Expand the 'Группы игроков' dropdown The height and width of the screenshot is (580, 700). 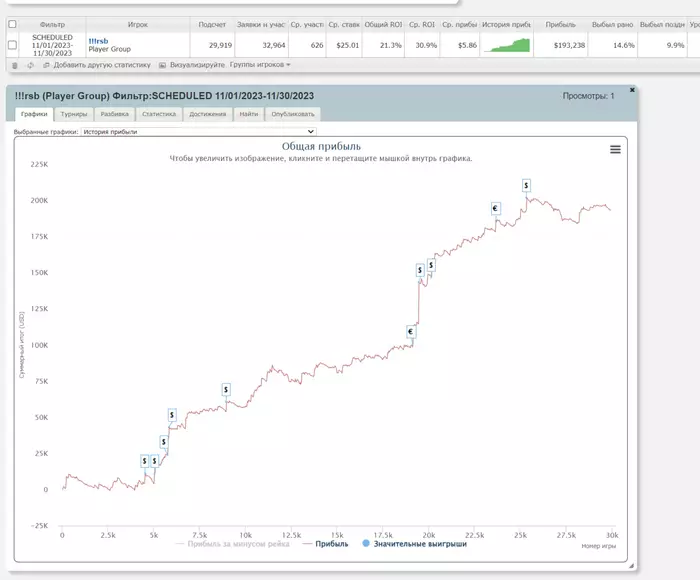260,65
